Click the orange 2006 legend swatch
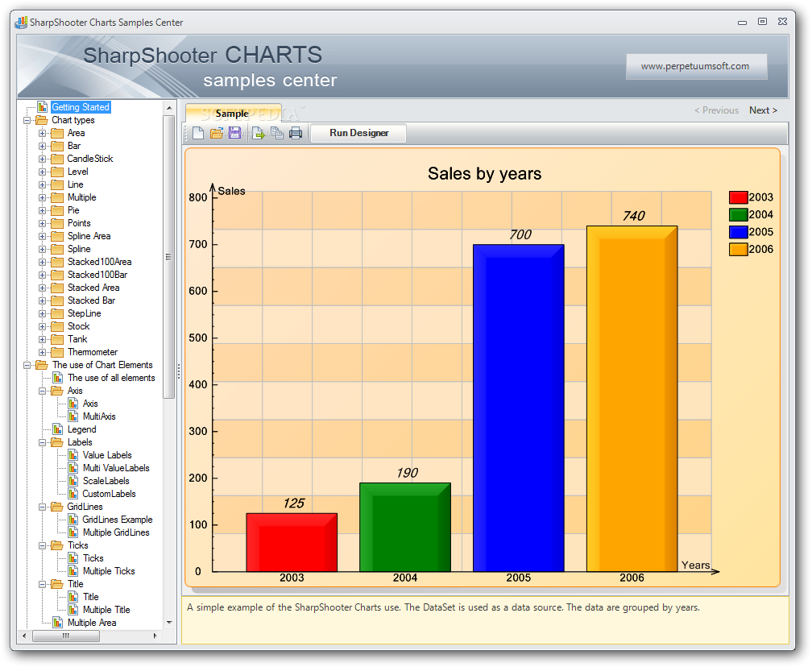The image size is (812, 667). coord(738,249)
